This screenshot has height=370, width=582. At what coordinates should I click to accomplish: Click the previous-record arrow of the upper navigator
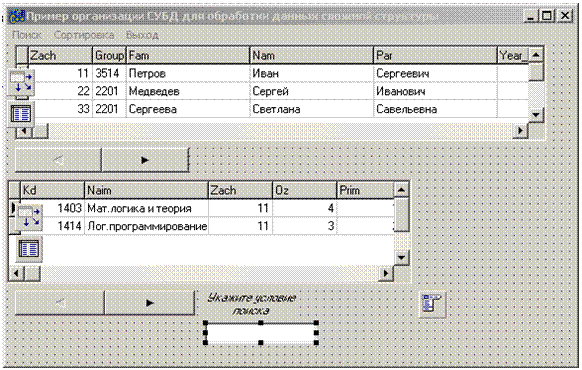[58, 160]
